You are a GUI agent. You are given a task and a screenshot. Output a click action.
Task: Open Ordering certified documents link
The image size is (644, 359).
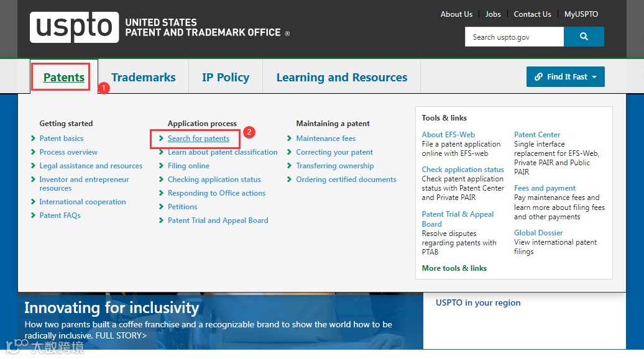[346, 179]
